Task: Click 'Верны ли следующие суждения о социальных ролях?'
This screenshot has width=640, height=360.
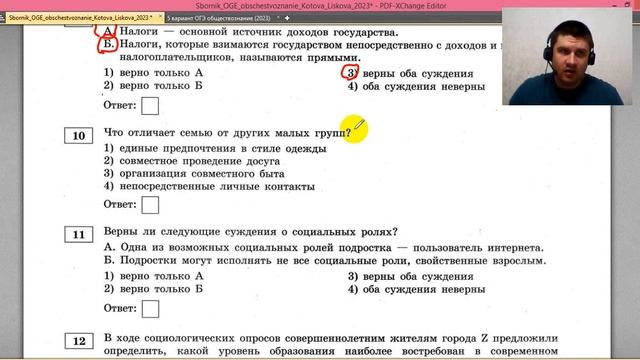Action: point(251,232)
